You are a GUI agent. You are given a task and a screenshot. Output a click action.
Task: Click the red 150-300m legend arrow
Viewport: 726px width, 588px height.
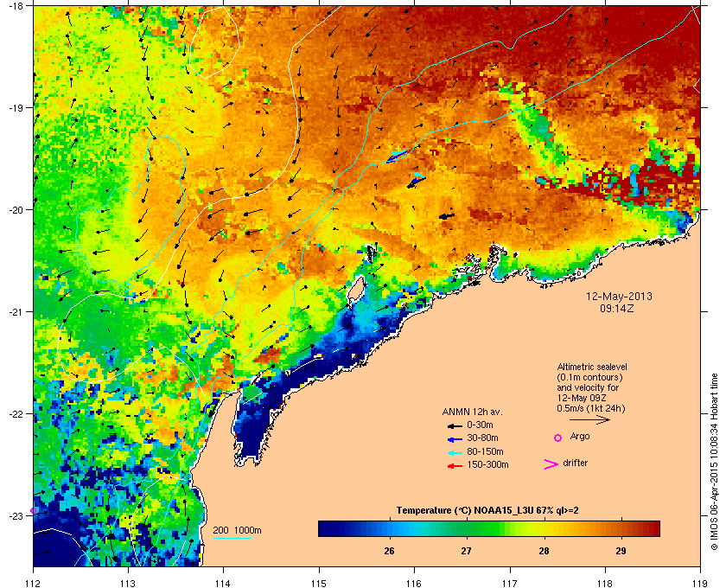pos(455,465)
